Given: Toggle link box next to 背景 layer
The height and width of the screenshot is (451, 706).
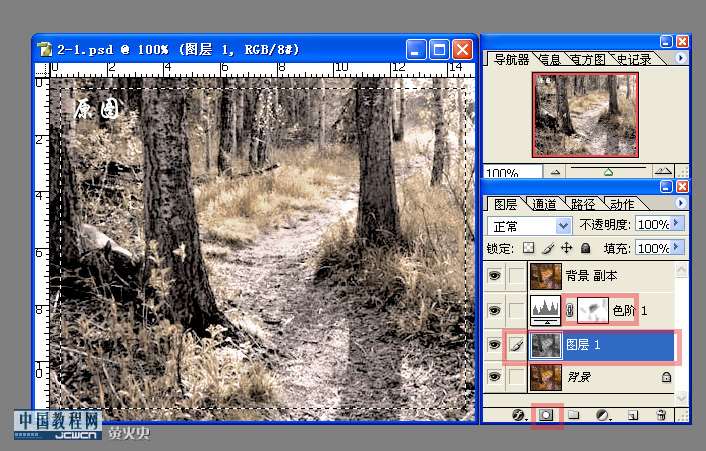Looking at the screenshot, I should click(x=516, y=377).
